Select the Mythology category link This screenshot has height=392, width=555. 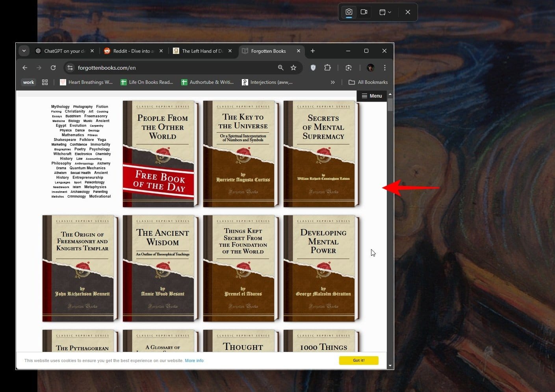coord(60,106)
